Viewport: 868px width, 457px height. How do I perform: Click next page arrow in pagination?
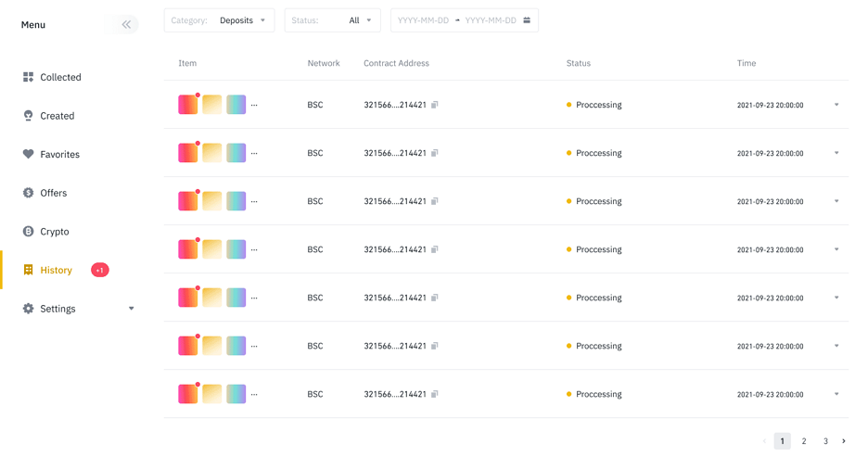844,441
